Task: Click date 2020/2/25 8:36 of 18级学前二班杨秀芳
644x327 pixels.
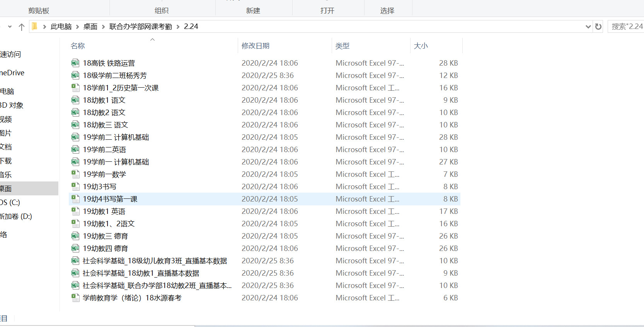Action: tap(267, 75)
